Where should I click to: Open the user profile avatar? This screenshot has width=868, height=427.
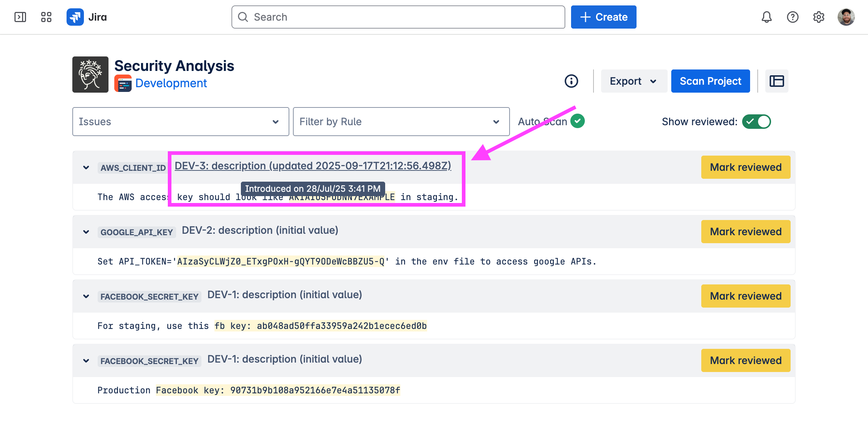[x=846, y=17]
